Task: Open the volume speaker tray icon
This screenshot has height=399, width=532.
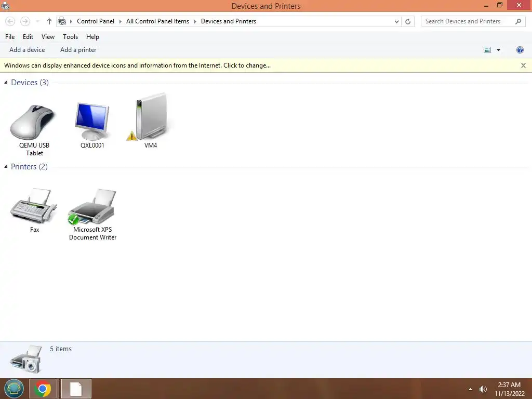Action: click(x=483, y=389)
